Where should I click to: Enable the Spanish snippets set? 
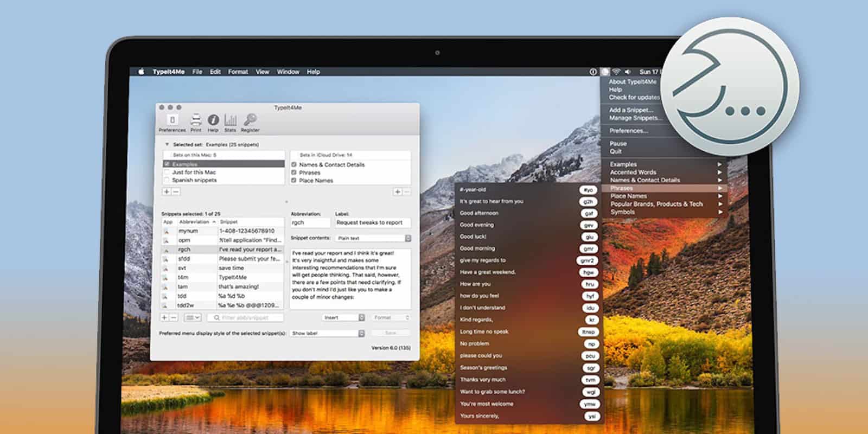click(167, 180)
